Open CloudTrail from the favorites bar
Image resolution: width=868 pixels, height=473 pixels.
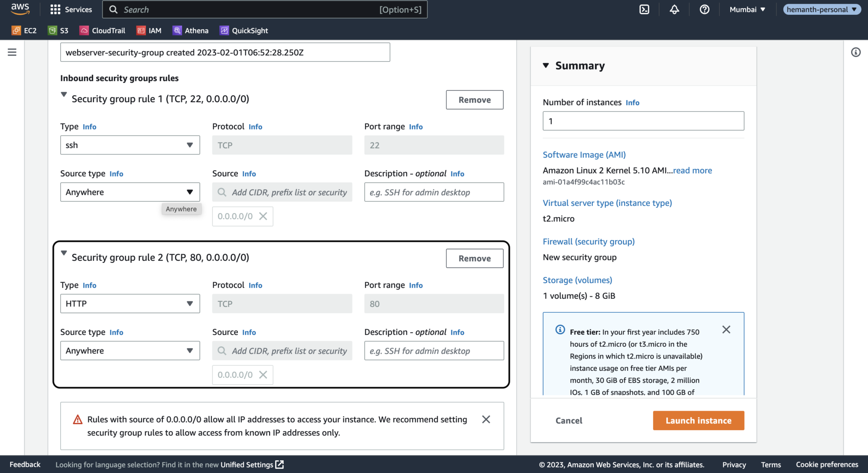click(102, 30)
